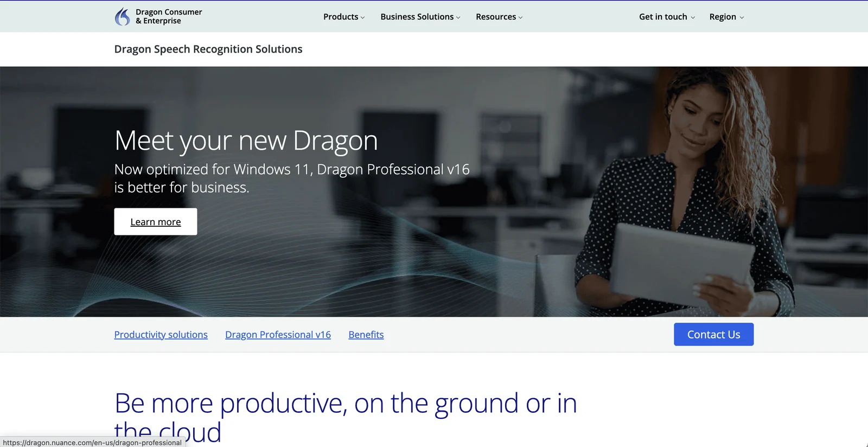Image resolution: width=868 pixels, height=447 pixels.
Task: Click Dragon Consumer & Enterprise brand text
Action: 169,16
